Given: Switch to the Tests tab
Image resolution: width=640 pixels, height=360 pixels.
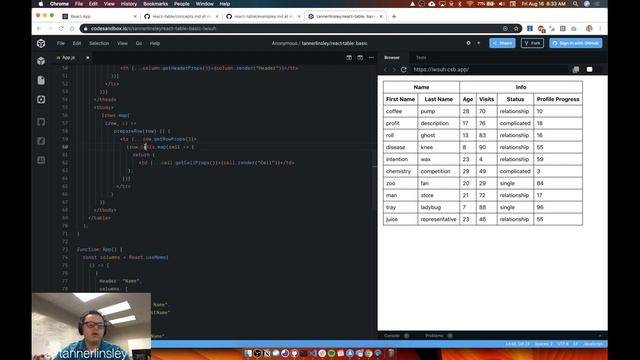Looking at the screenshot, I should click(421, 58).
